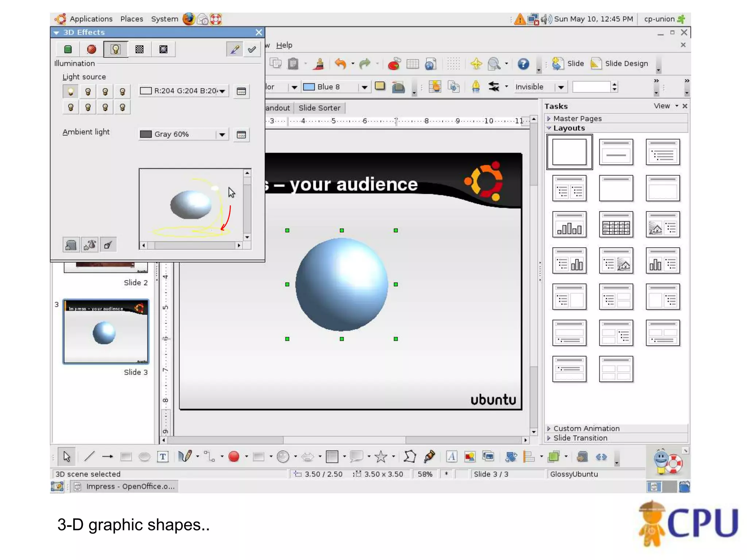Select the Stars shapes tool

(380, 456)
